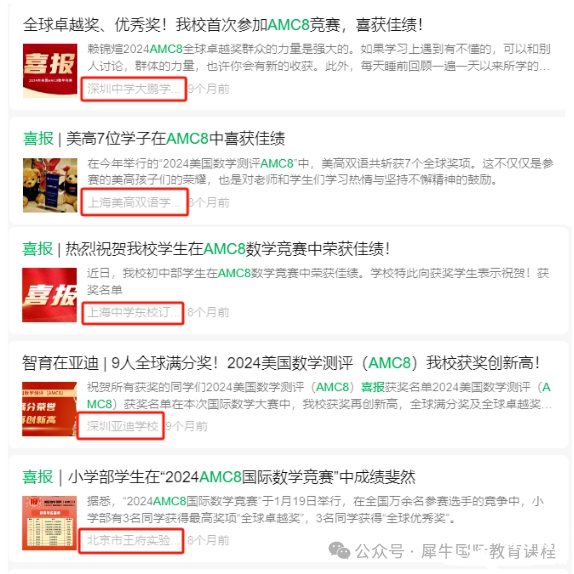
Task: Open 热烈祝贺我校学生在AMC8数学竞赛 article title
Action: 205,249
